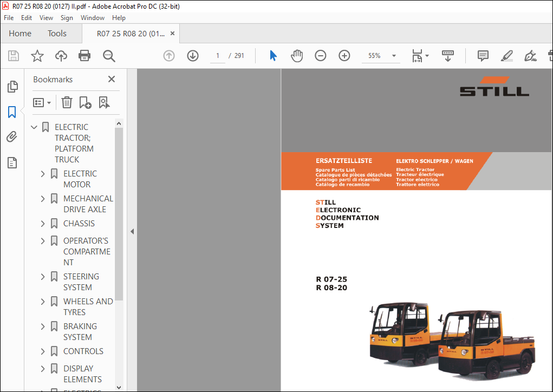Open Bookmarks options menu dropdown
Viewport: 553px width, 392px height.
(42, 102)
